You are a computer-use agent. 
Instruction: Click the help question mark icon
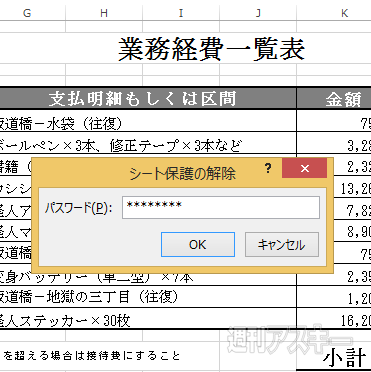(268, 169)
